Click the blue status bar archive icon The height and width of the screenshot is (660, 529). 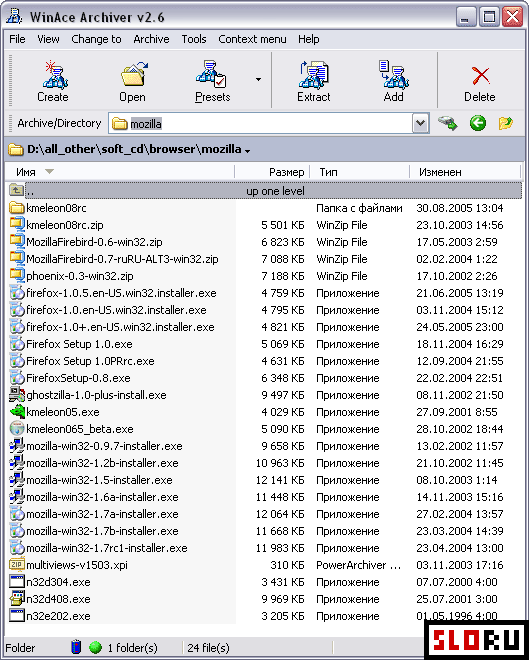[76, 647]
